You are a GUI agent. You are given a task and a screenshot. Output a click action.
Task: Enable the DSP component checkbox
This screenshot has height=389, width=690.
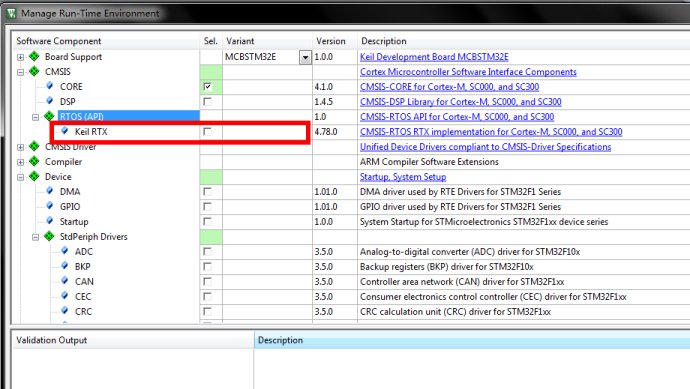(207, 102)
